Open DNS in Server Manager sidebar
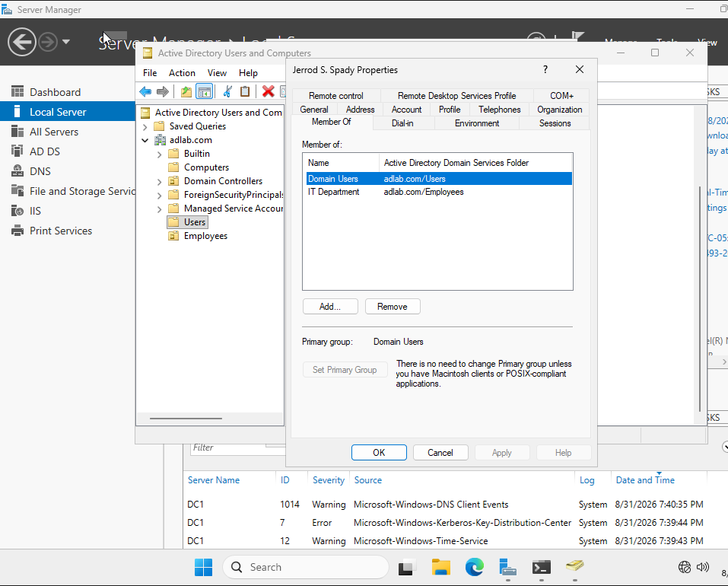The width and height of the screenshot is (728, 586). click(40, 171)
